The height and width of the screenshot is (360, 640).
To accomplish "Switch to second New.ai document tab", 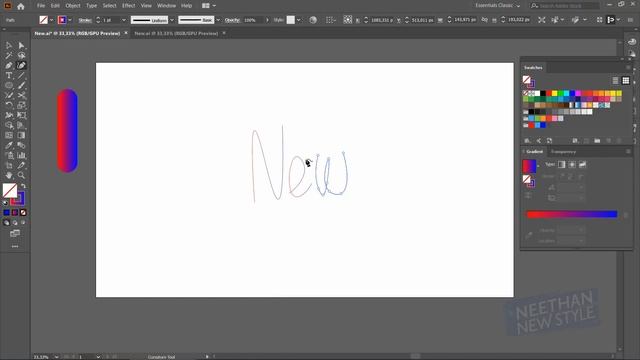I will tap(176, 33).
